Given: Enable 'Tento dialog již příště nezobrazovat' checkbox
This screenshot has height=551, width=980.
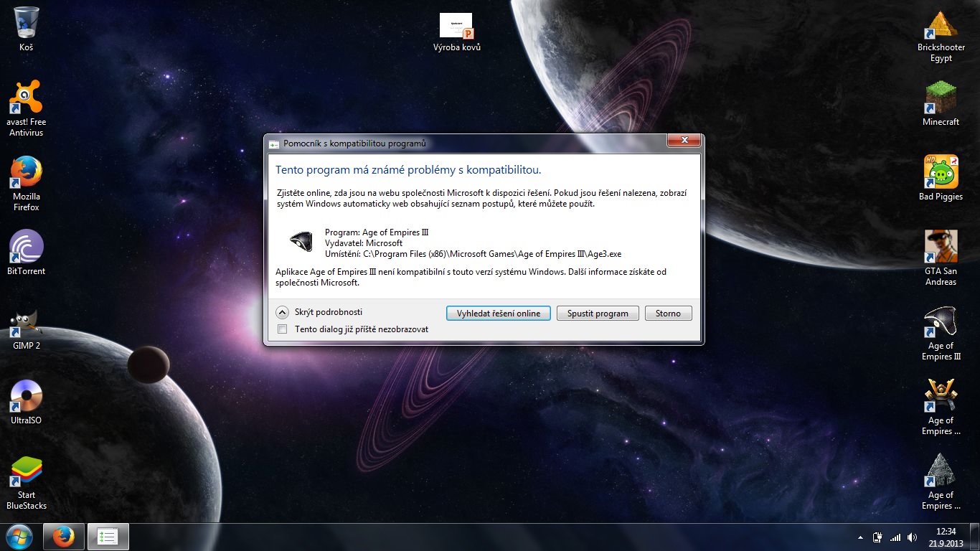Looking at the screenshot, I should (x=282, y=329).
